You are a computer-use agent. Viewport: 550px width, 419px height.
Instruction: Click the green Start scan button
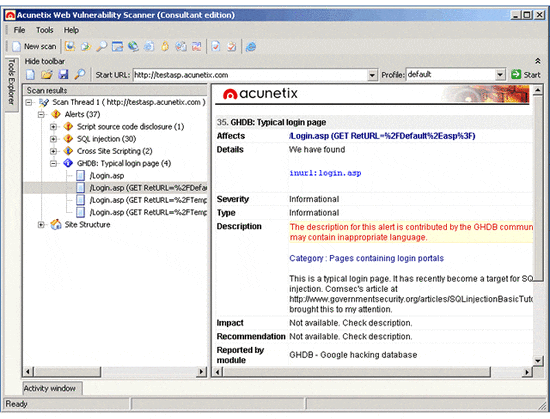[525, 75]
